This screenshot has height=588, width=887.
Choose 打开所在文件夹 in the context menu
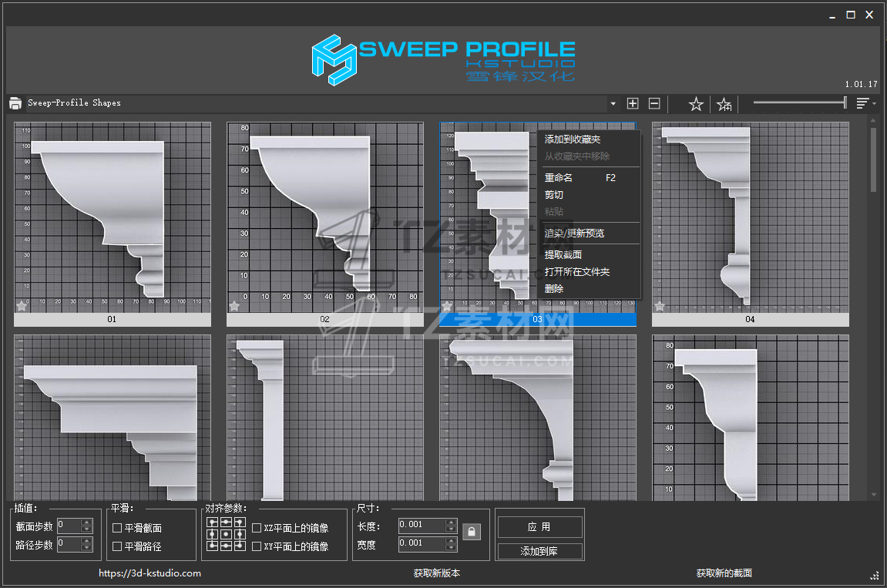590,271
